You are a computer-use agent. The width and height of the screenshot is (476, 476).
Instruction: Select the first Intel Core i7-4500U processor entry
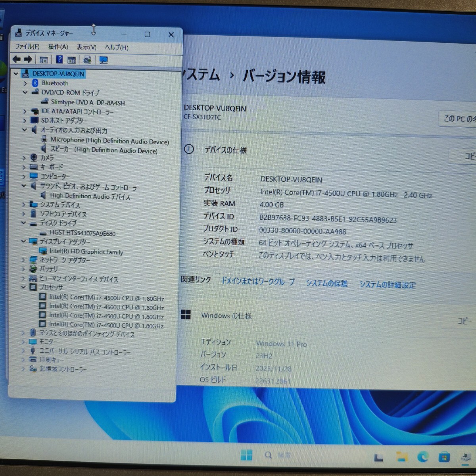pyautogui.click(x=106, y=298)
